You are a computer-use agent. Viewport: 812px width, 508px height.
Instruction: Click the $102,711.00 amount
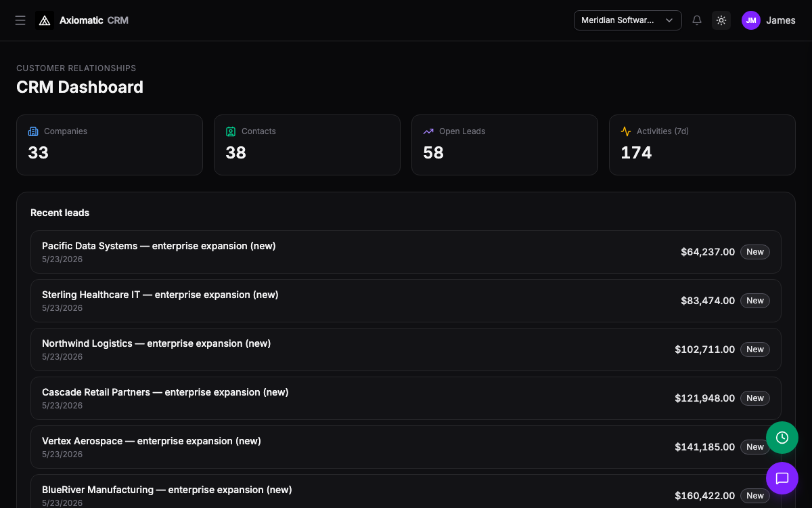[704, 350]
